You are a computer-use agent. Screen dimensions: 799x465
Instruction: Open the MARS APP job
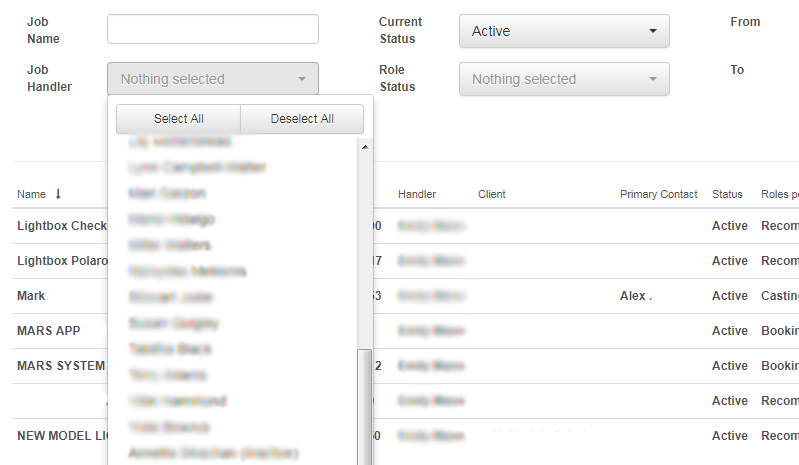tap(48, 331)
